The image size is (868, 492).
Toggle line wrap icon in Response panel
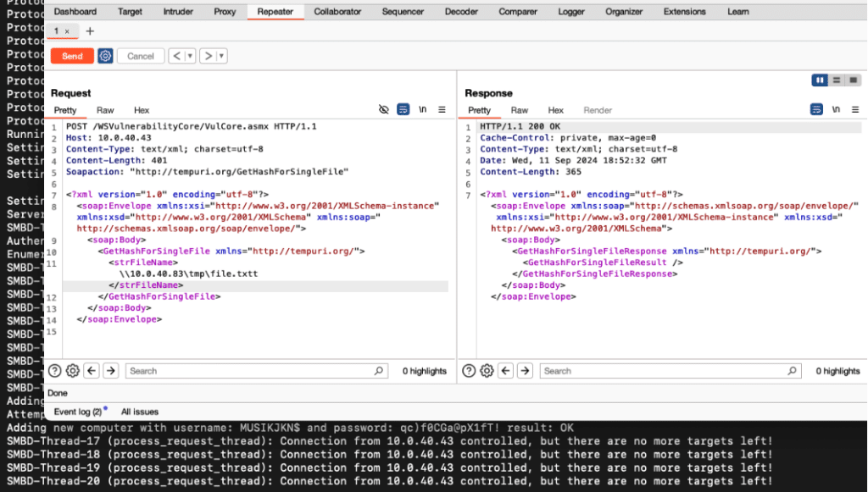[816, 109]
